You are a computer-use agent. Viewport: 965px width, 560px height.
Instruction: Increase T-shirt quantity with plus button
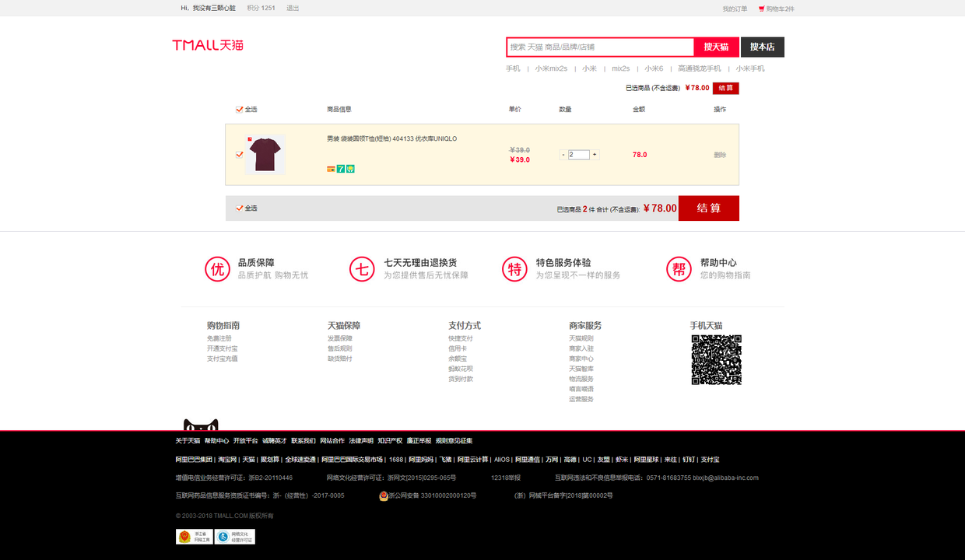(x=595, y=155)
